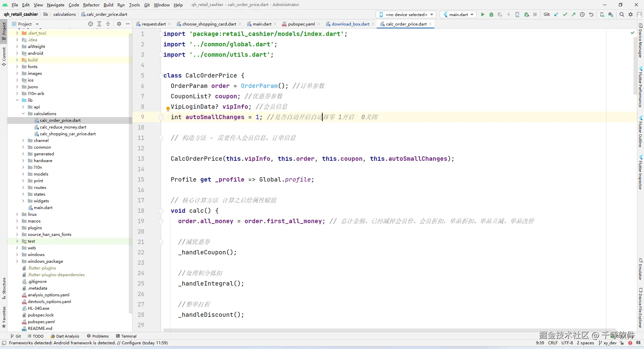Screen dimensions: 644x349
Task: Open the Terminal tool window
Action: (126, 336)
